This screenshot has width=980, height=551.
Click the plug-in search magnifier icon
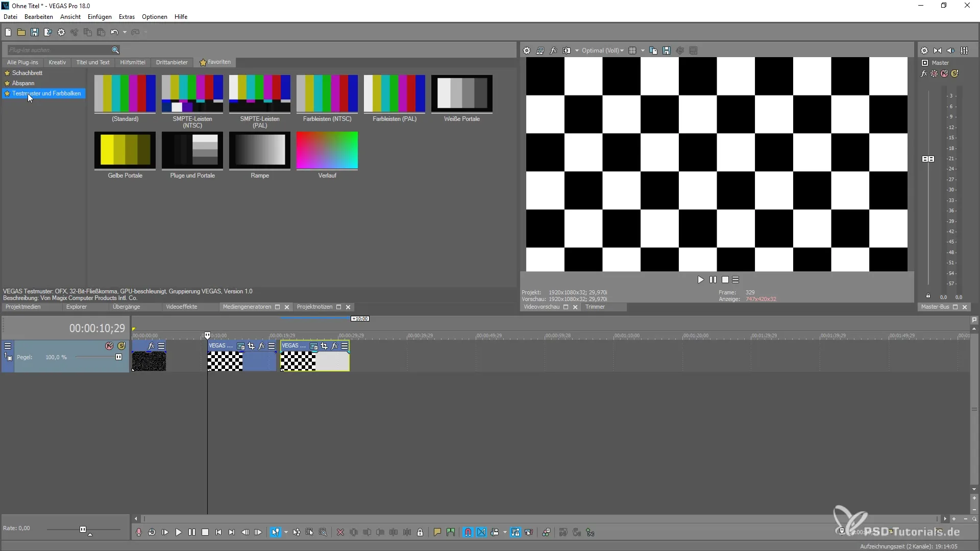click(115, 50)
